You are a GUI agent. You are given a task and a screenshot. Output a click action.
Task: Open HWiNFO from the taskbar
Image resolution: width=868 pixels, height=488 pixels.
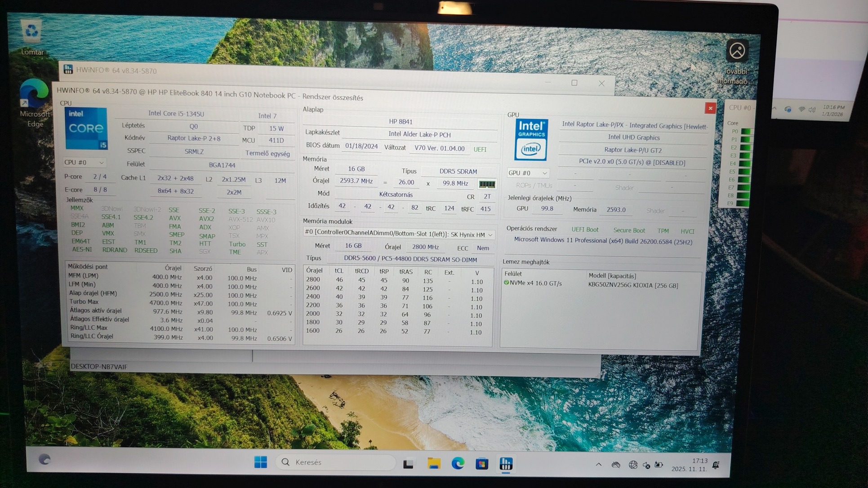[x=506, y=463]
